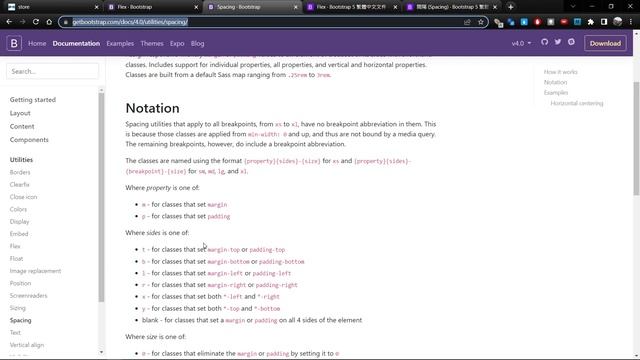Open Layout section in sidebar
Screen dimensions: 640x360
tap(20, 113)
